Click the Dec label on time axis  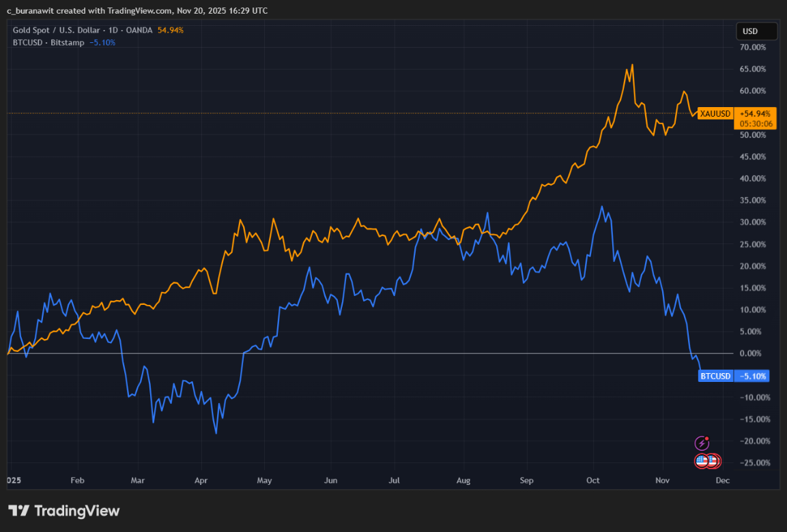pos(722,481)
